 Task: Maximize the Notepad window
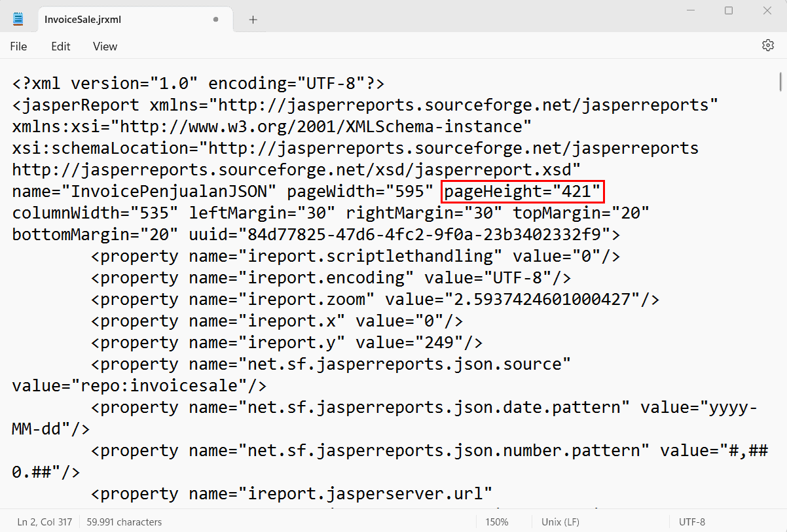pyautogui.click(x=729, y=11)
